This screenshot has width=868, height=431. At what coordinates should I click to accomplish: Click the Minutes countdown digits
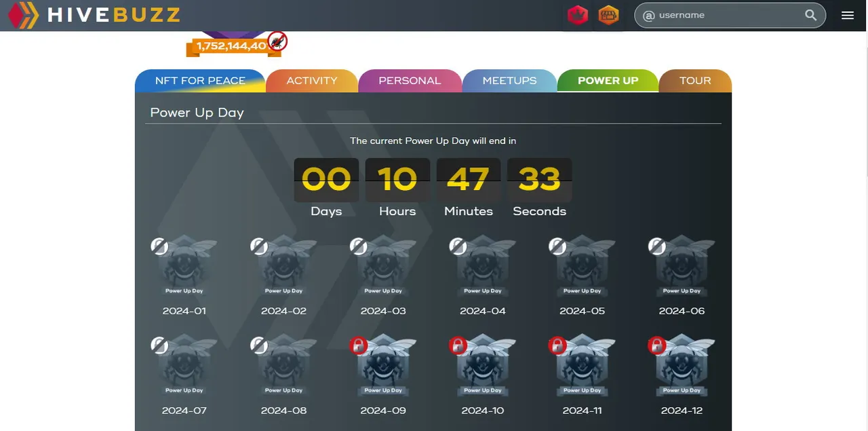pos(469,180)
